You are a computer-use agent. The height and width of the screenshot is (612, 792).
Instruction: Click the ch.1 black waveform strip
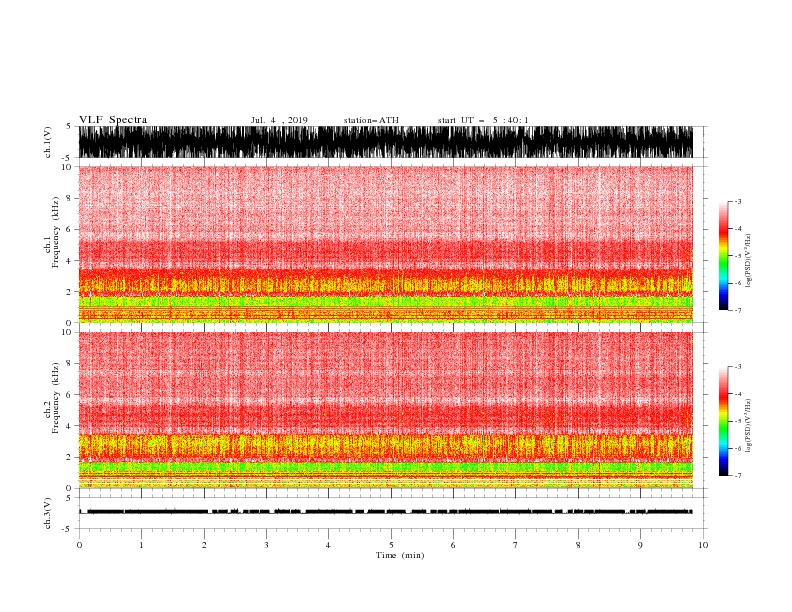pyautogui.click(x=385, y=142)
